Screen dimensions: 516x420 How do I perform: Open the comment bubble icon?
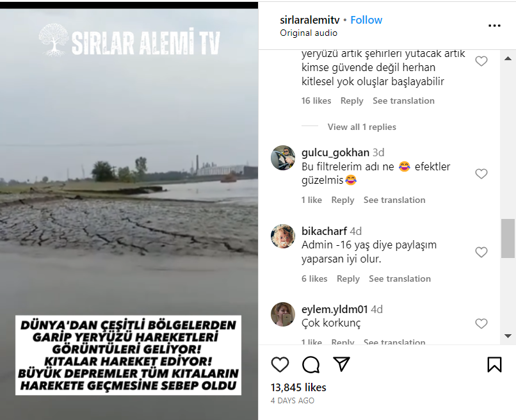click(310, 364)
